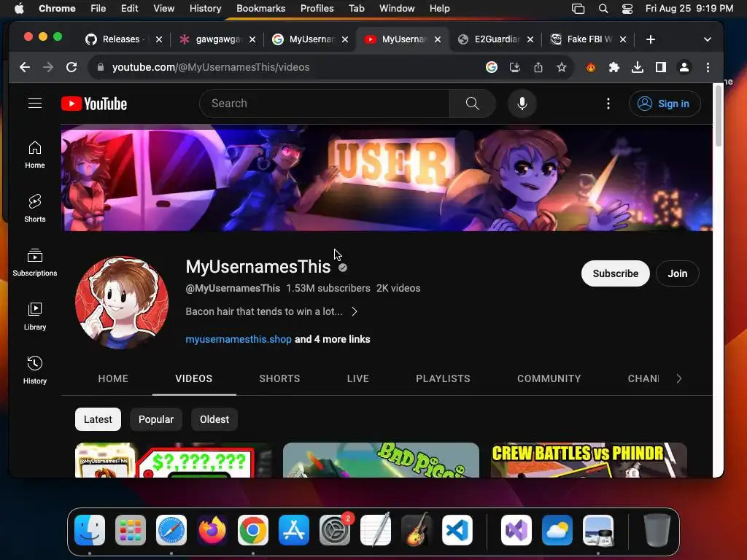Open the Bad Piggies video thumbnail
The width and height of the screenshot is (747, 560).
pyautogui.click(x=381, y=460)
